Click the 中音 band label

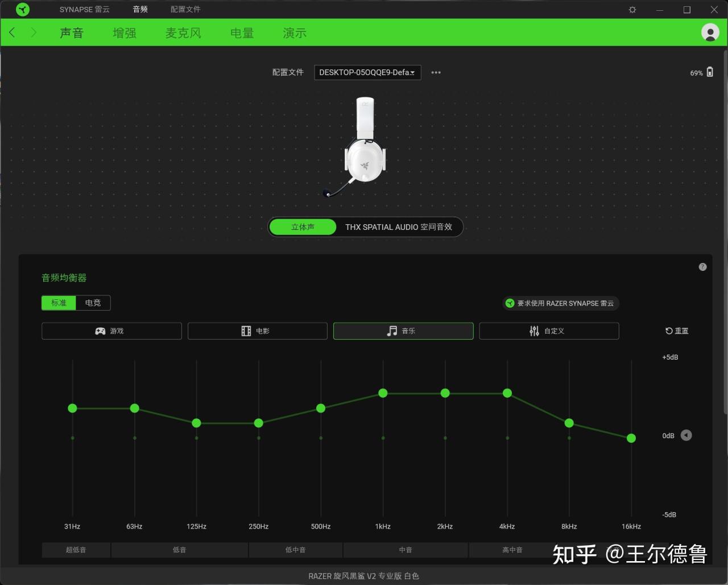406,550
